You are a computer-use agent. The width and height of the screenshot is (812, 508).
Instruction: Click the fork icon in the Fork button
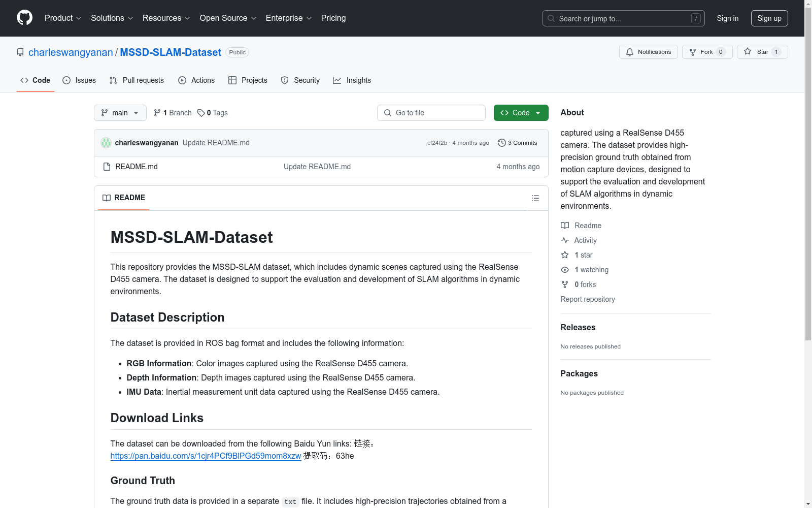[693, 52]
